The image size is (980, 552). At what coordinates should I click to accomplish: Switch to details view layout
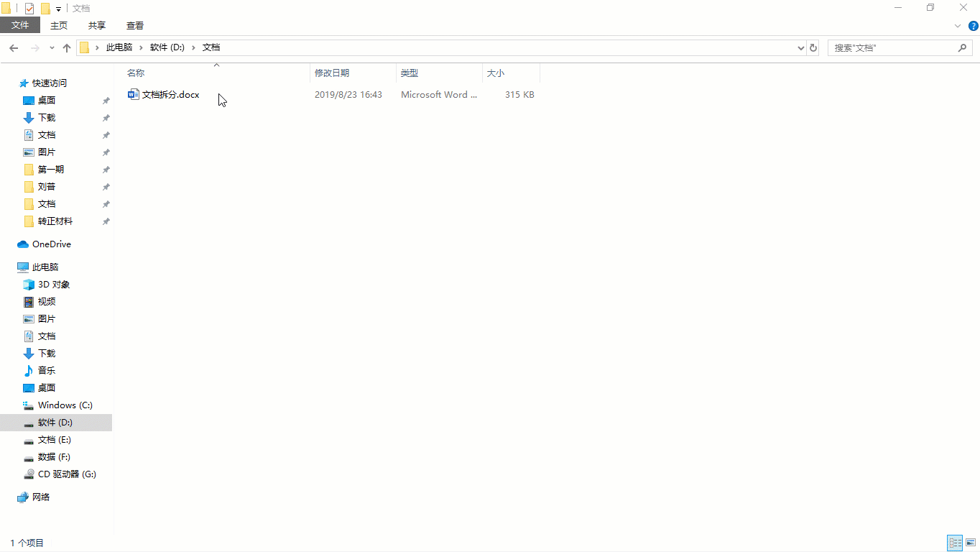[955, 543]
